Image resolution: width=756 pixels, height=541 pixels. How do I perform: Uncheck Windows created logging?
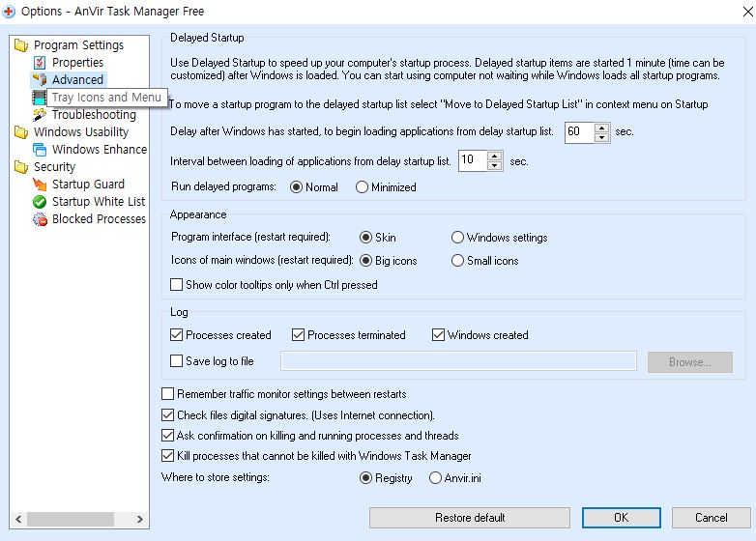pos(438,335)
